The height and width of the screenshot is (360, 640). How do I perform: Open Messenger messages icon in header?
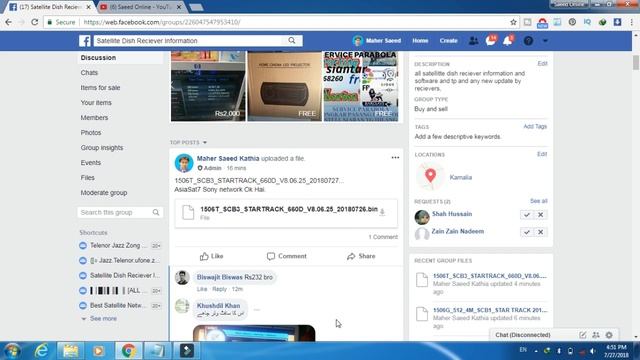coord(491,41)
